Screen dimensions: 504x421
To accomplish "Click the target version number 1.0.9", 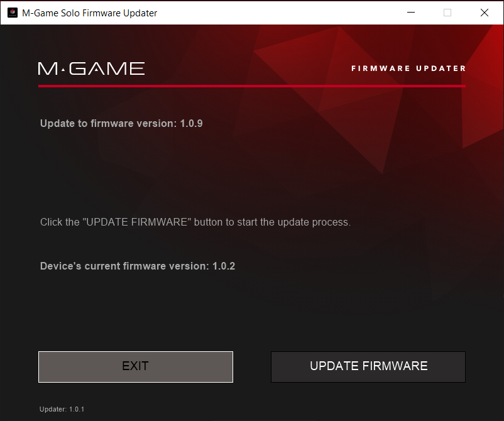I will (192, 123).
